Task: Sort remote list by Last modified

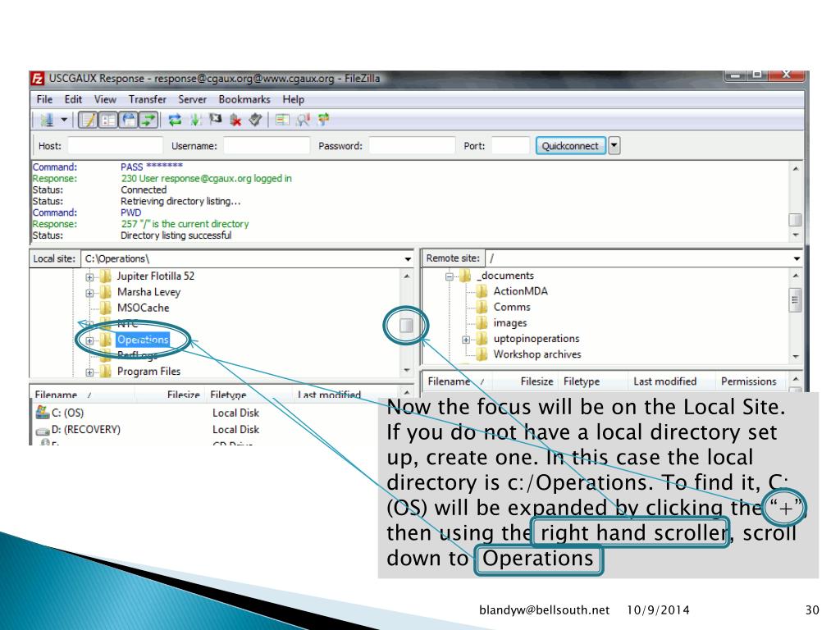Action: click(664, 381)
